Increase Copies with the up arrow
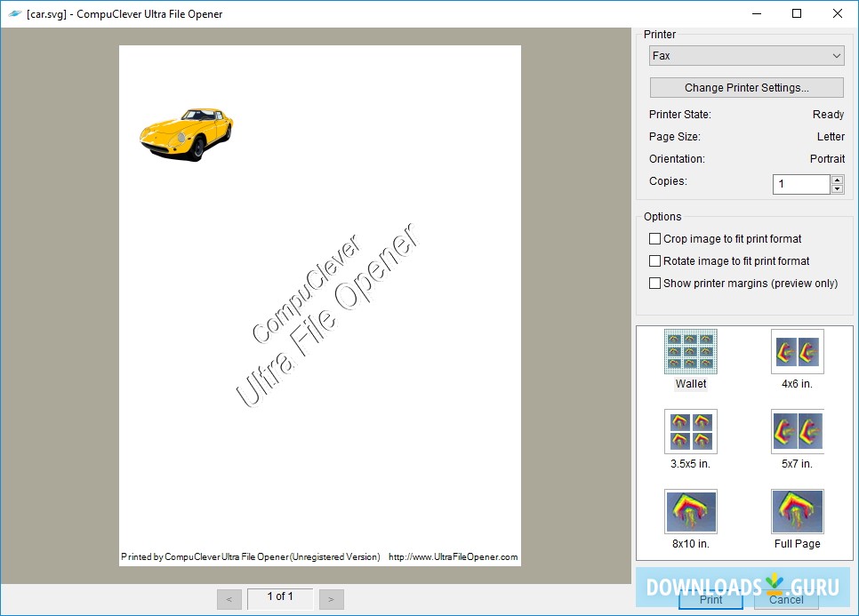Screen dimensions: 859x616 (x=836, y=180)
